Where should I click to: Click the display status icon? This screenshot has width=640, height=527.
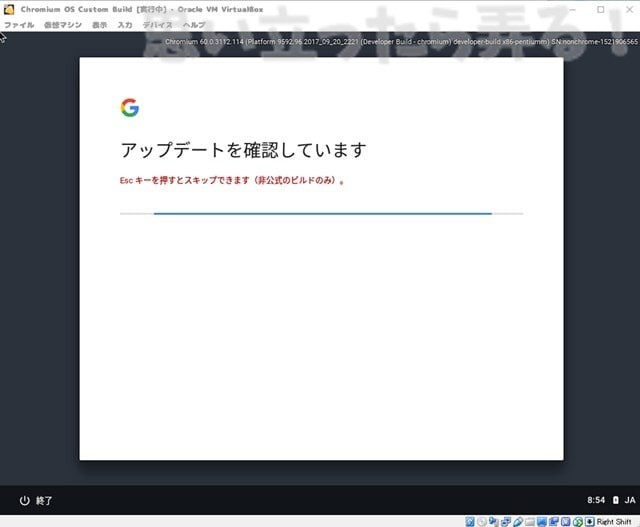[542, 521]
